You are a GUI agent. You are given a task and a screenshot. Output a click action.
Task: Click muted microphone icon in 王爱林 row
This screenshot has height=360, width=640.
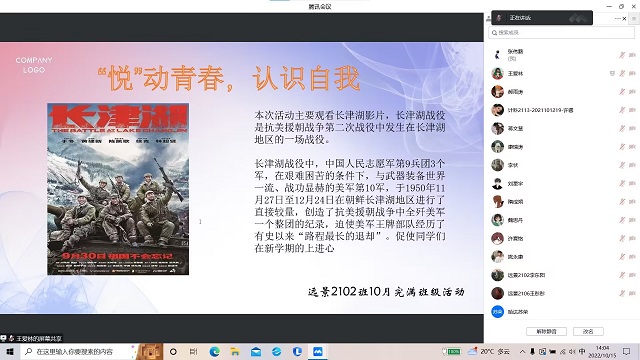[622, 73]
